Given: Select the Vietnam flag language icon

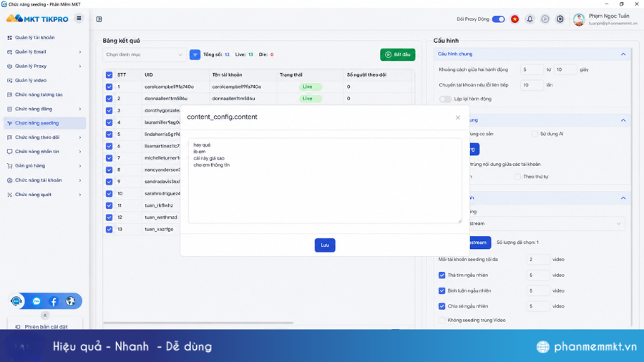Looking at the screenshot, I should tap(514, 19).
